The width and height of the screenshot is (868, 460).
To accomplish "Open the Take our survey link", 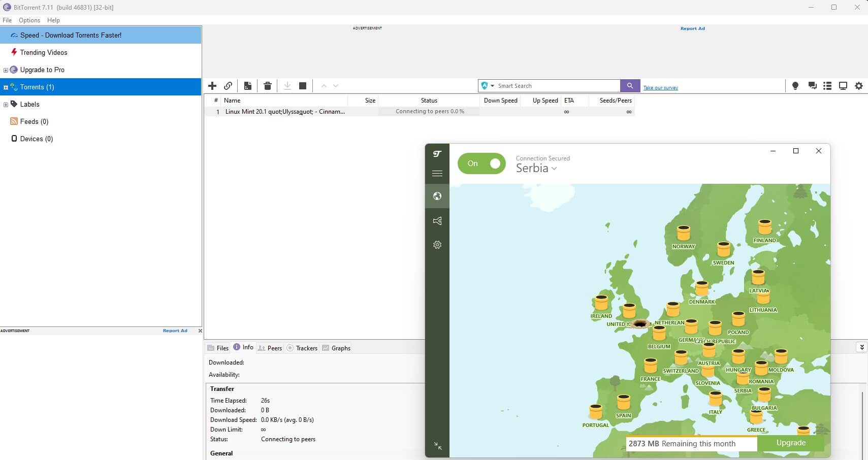I will (660, 88).
